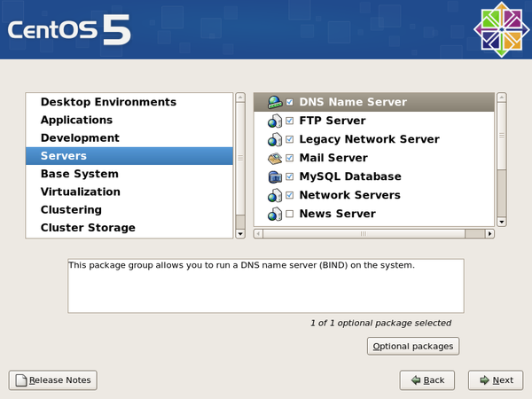532x399 pixels.
Task: Click the News Server row label
Action: [x=338, y=214]
